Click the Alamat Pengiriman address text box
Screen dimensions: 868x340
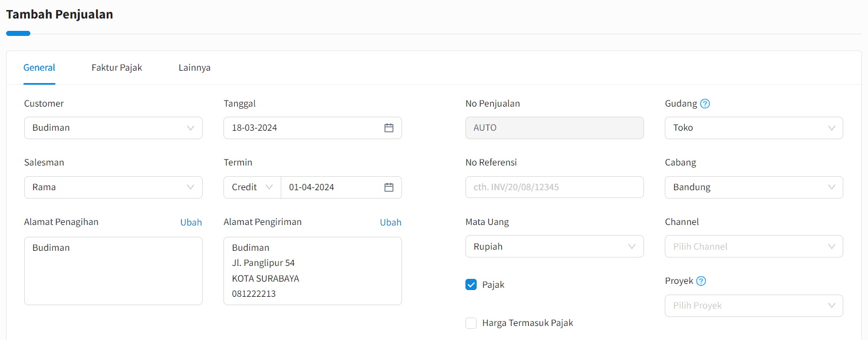coord(312,271)
